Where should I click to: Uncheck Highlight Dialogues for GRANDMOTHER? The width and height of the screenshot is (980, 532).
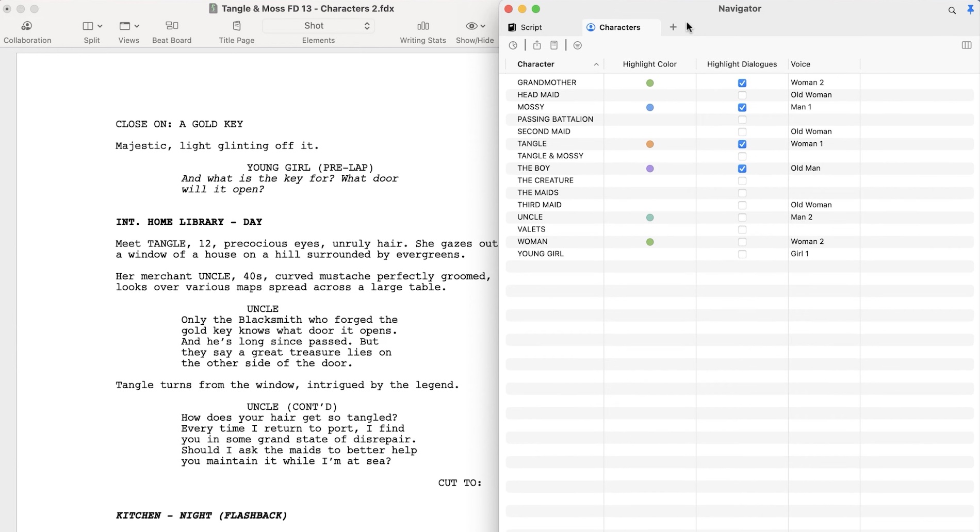coord(742,83)
